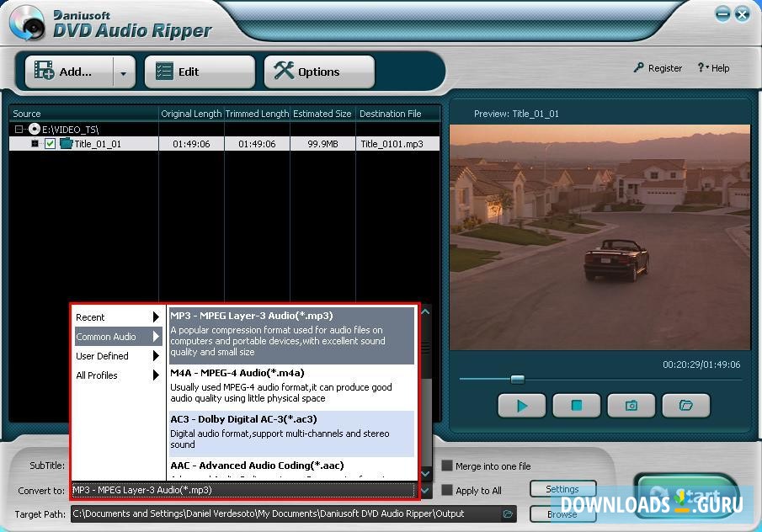This screenshot has width=762, height=532.
Task: Click the preview seek slider handle
Action: pos(518,379)
